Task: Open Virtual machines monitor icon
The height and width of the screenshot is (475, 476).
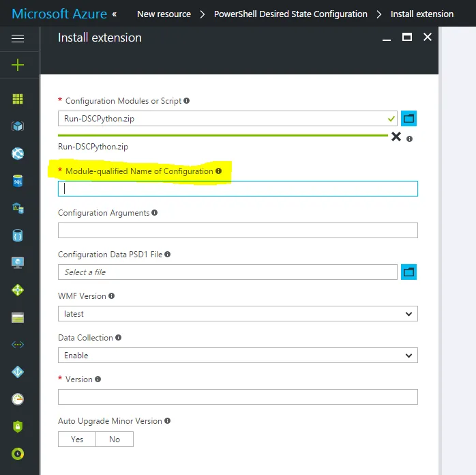Action: (x=18, y=263)
